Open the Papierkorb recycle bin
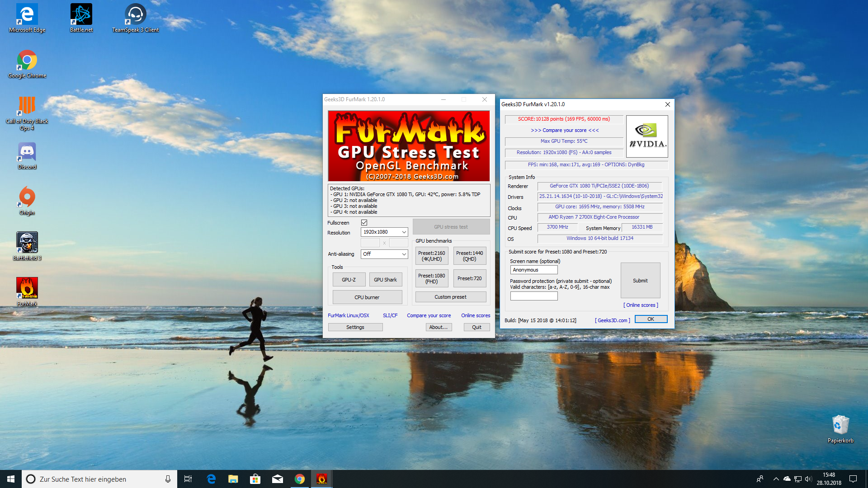 tap(840, 425)
